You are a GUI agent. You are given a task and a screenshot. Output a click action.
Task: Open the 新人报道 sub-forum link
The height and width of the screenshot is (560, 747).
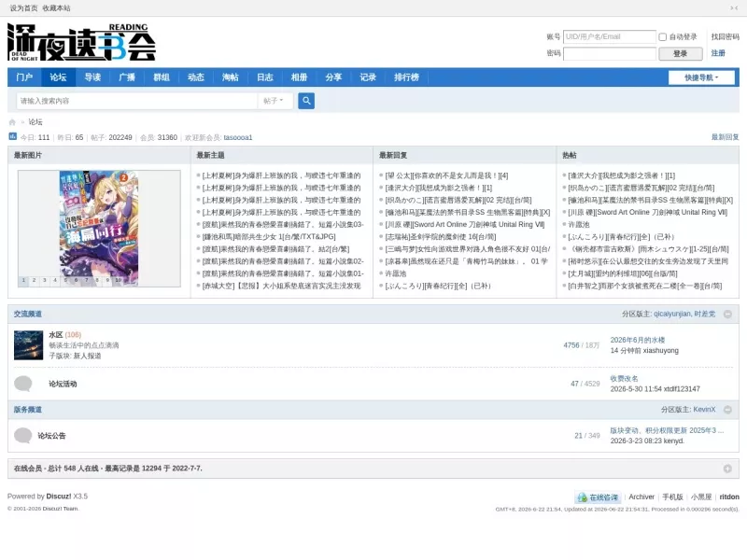pyautogui.click(x=87, y=356)
